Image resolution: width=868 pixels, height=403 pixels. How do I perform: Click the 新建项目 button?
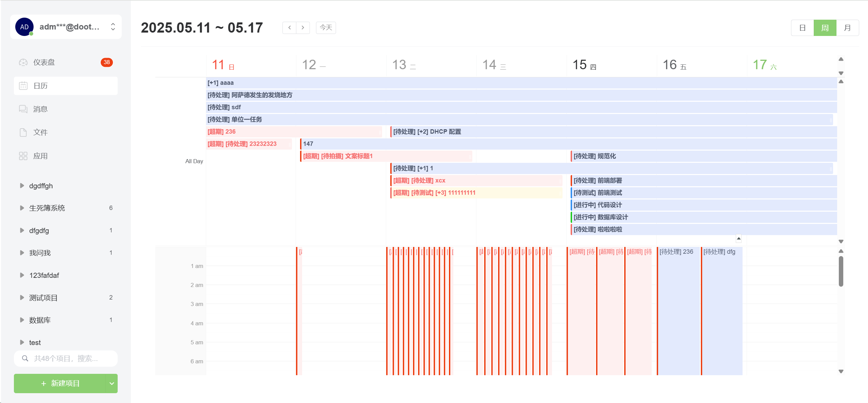pos(60,383)
